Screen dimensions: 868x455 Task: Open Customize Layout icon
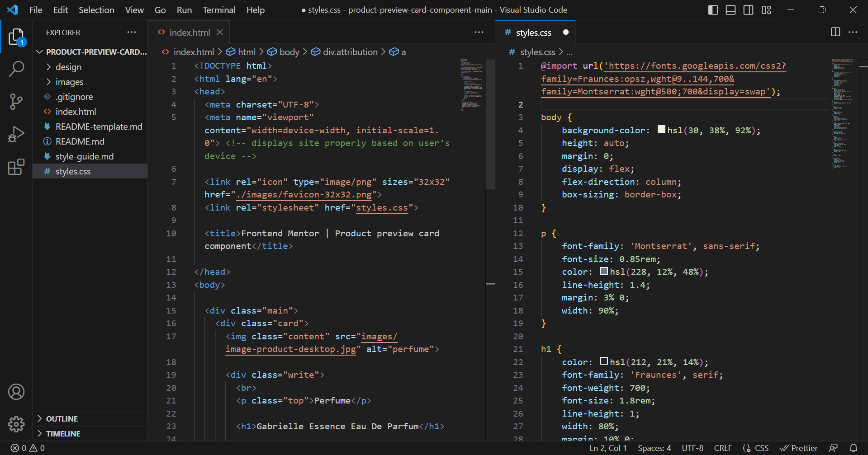pyautogui.click(x=766, y=10)
